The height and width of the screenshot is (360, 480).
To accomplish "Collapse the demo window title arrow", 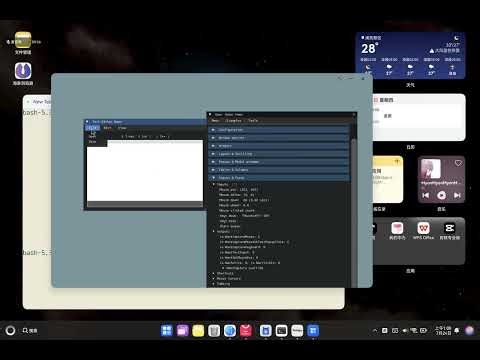I will point(210,114).
